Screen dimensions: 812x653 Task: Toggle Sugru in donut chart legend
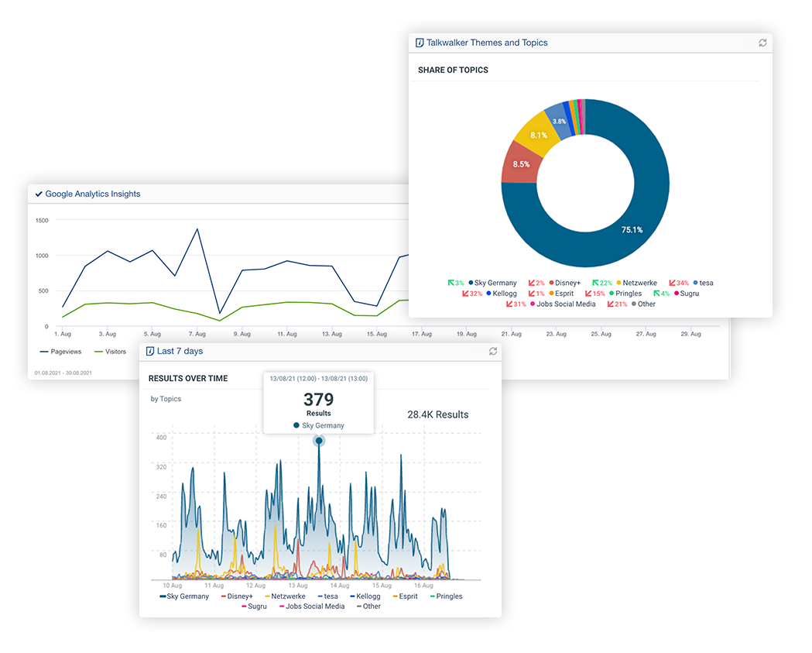click(687, 294)
